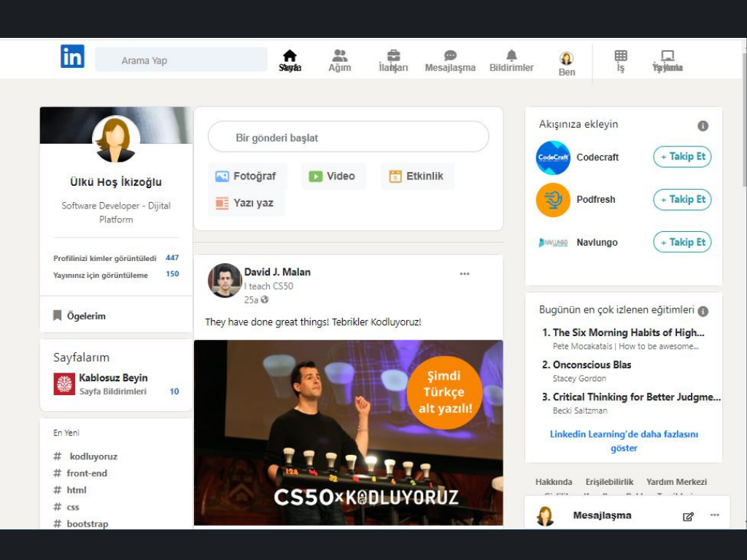Open the Hakkında footer link
Viewport: 747px width, 560px height.
(x=554, y=482)
